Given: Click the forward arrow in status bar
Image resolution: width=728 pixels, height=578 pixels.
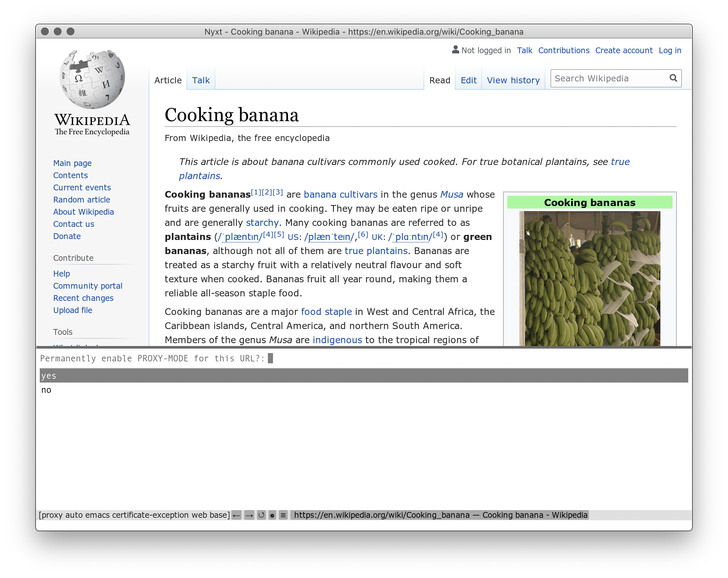Looking at the screenshot, I should (249, 515).
